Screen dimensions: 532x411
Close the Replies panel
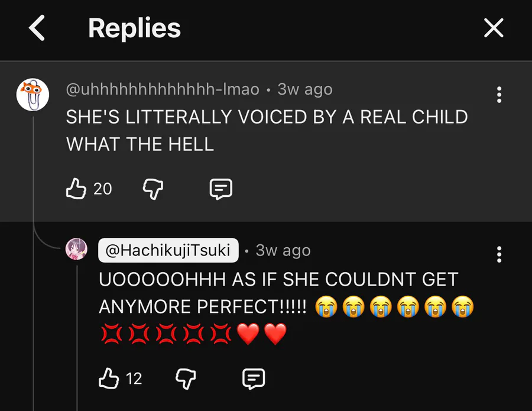coord(494,28)
